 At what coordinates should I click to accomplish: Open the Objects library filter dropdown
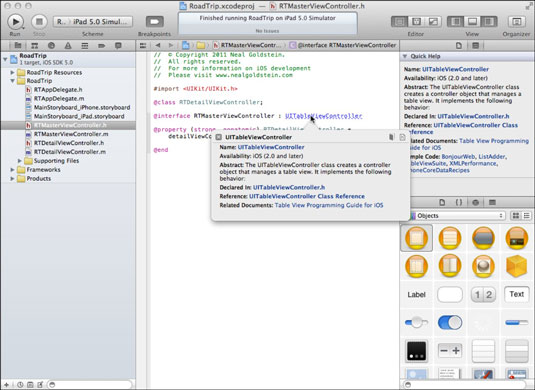click(x=457, y=216)
